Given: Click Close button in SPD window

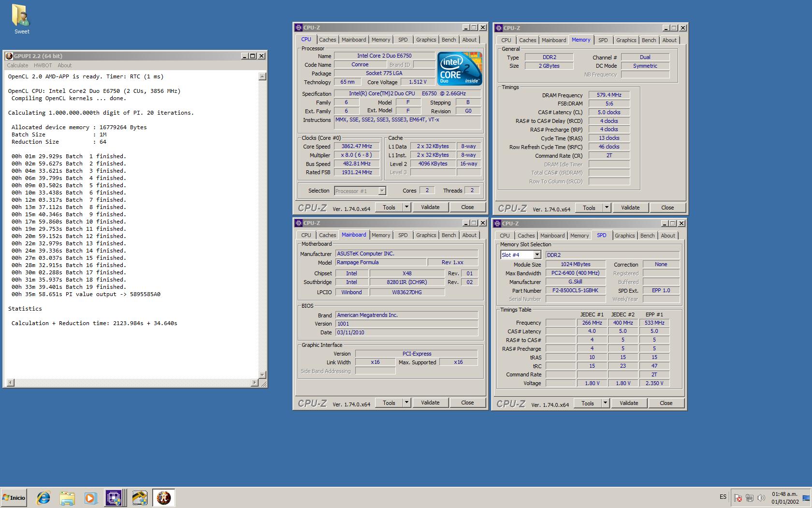Looking at the screenshot, I should coord(666,403).
